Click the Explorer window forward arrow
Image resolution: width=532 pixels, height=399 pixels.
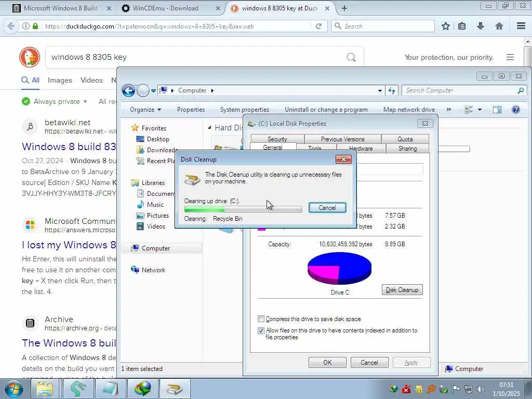point(143,90)
